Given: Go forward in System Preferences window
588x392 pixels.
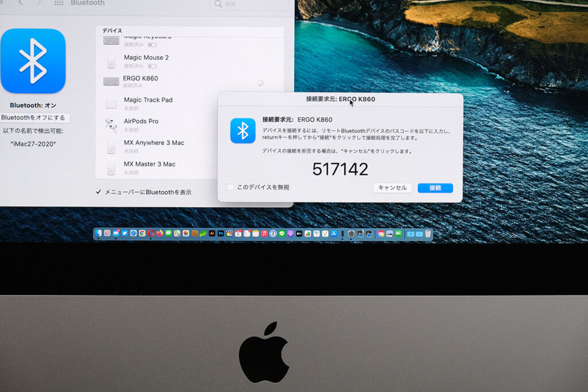Looking at the screenshot, I should (39, 3).
